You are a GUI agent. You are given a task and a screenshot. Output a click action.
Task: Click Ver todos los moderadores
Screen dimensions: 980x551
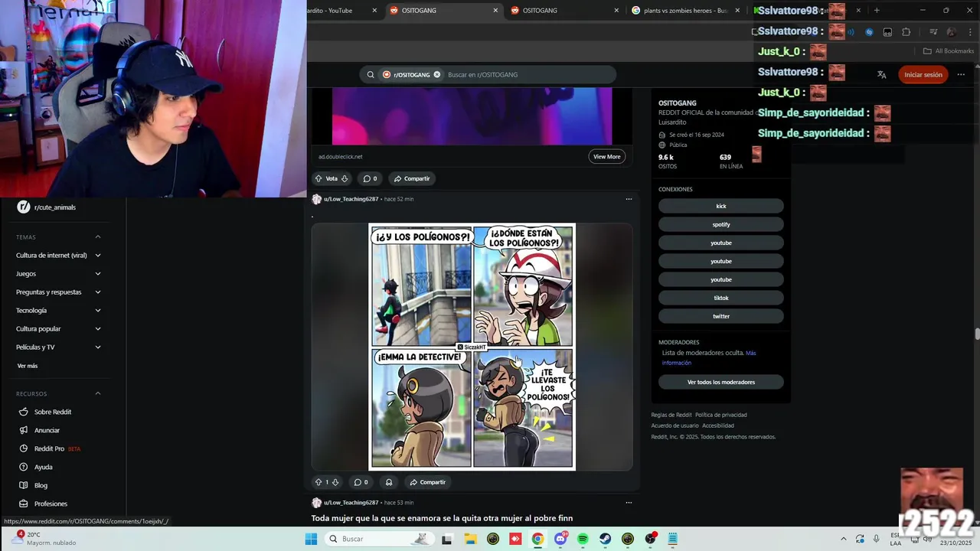tap(721, 382)
